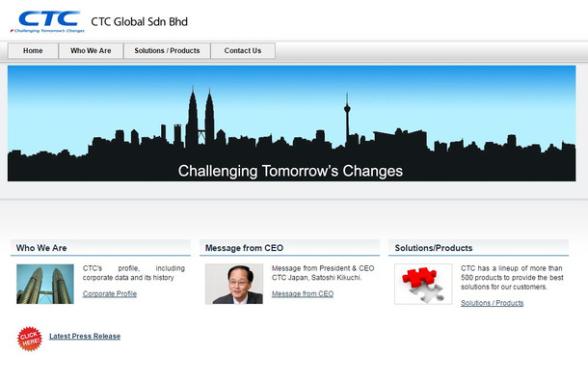
Task: Follow the underlined Solutions / Products link
Action: [x=492, y=303]
